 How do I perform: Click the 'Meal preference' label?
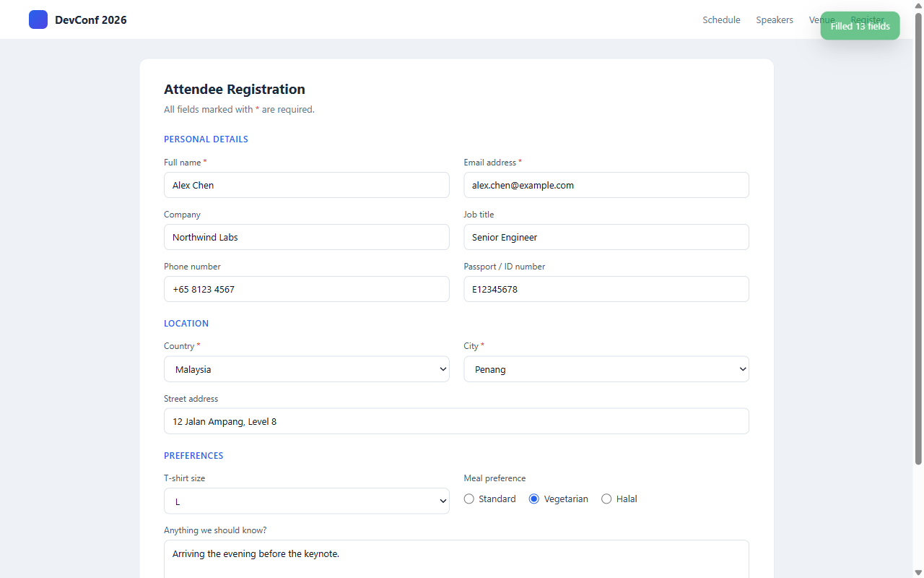click(x=494, y=478)
